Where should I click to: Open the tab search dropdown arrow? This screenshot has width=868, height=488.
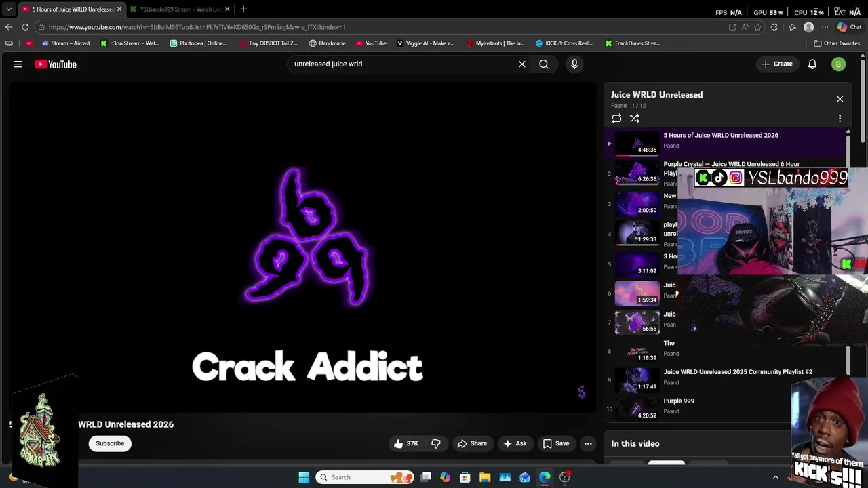point(9,9)
